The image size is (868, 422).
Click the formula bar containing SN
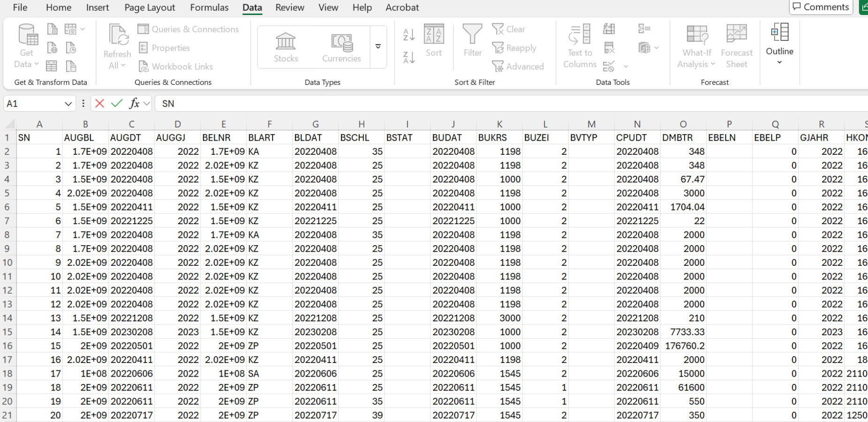coord(511,104)
